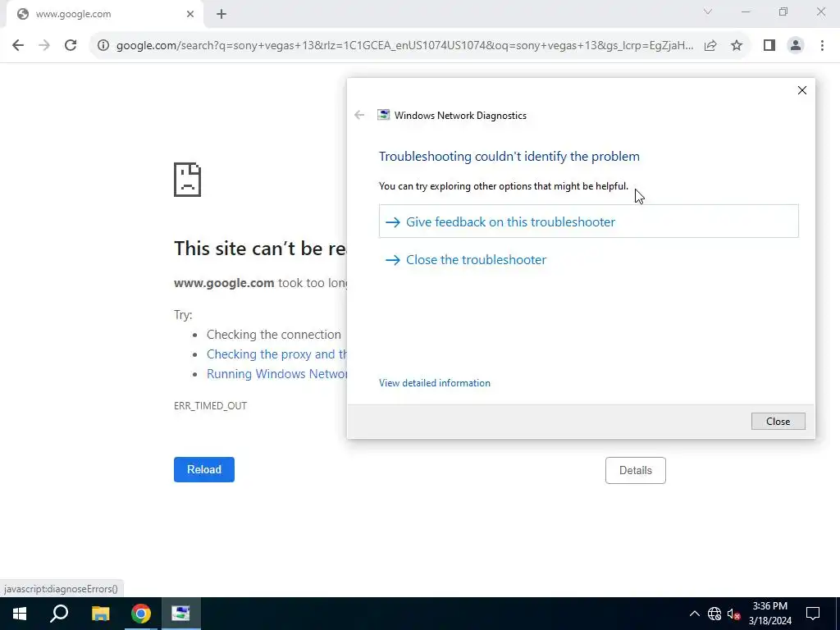This screenshot has height=630, width=840.
Task: Close the diagnostics dialog with X
Action: tap(802, 90)
